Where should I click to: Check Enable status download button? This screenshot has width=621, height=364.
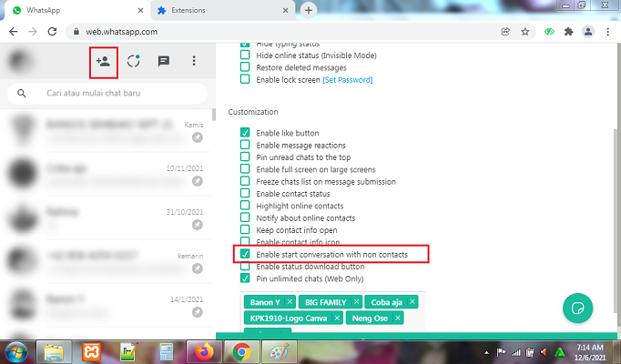point(245,267)
